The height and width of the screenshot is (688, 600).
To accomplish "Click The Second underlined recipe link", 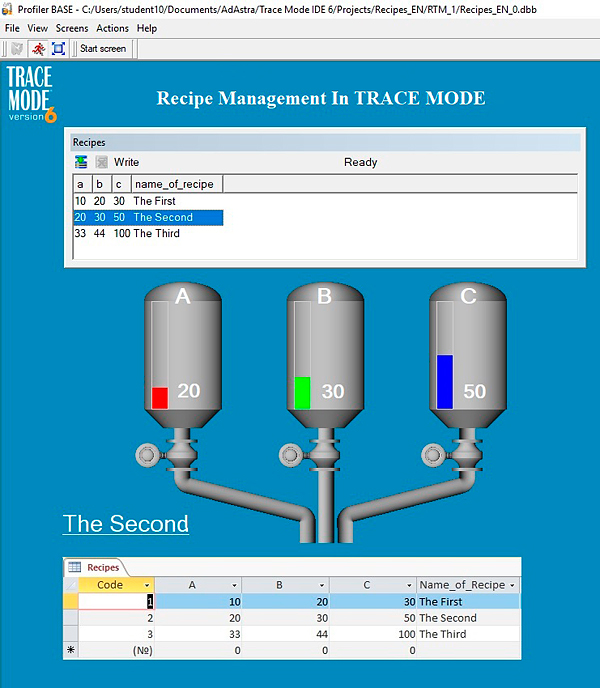I will pos(126,523).
